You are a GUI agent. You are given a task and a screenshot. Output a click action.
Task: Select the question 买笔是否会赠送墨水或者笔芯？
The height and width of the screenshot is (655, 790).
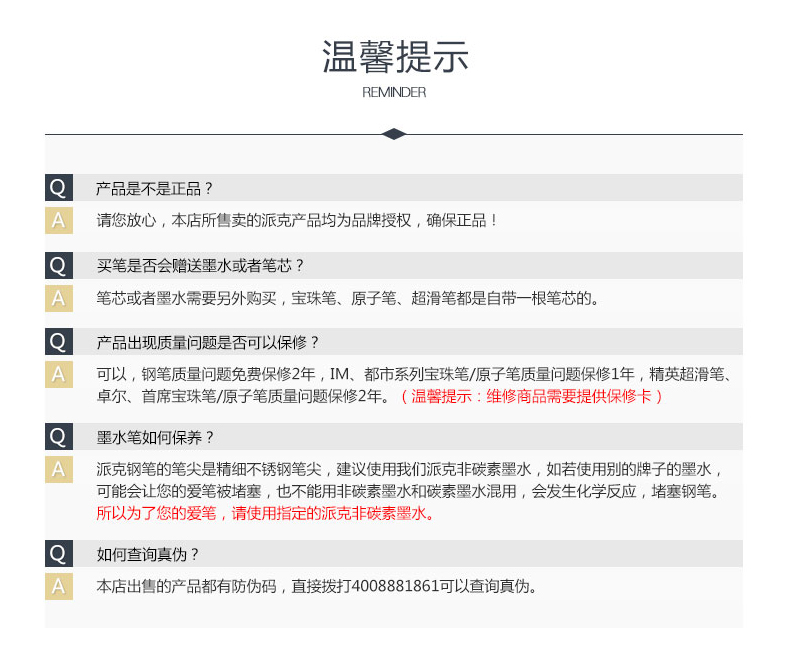pos(200,266)
